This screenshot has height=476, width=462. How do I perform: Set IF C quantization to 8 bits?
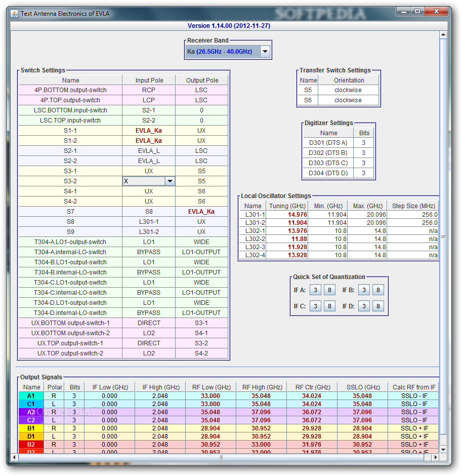tap(329, 306)
